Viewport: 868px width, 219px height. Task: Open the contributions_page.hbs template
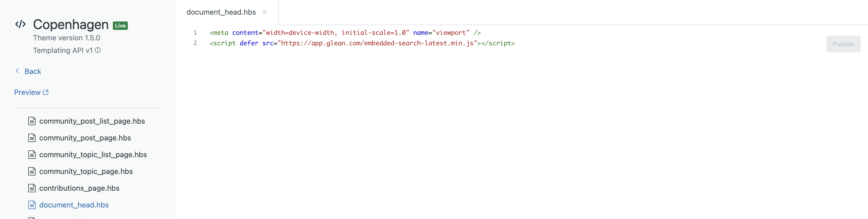[79, 188]
